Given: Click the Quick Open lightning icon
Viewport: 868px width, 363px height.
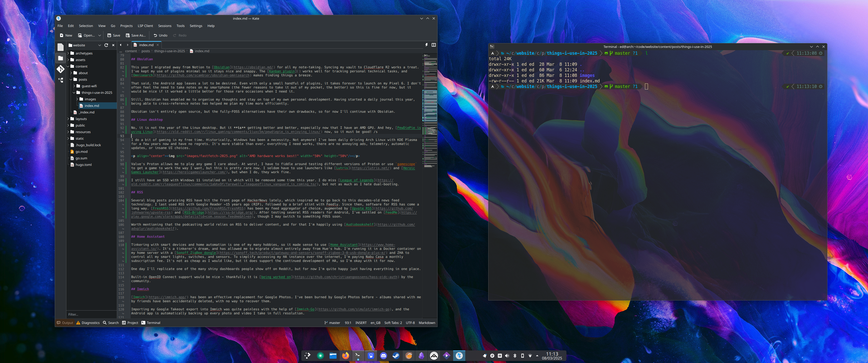Looking at the screenshot, I should (427, 45).
